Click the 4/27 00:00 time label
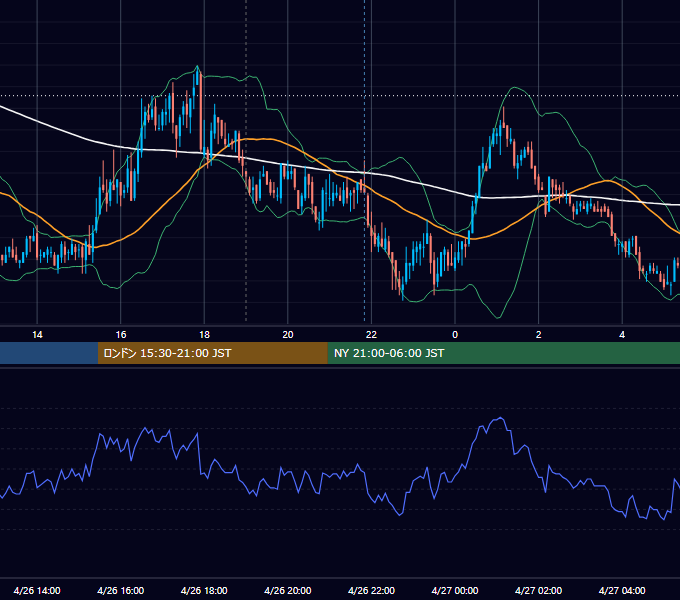This screenshot has width=680, height=600. pyautogui.click(x=455, y=590)
